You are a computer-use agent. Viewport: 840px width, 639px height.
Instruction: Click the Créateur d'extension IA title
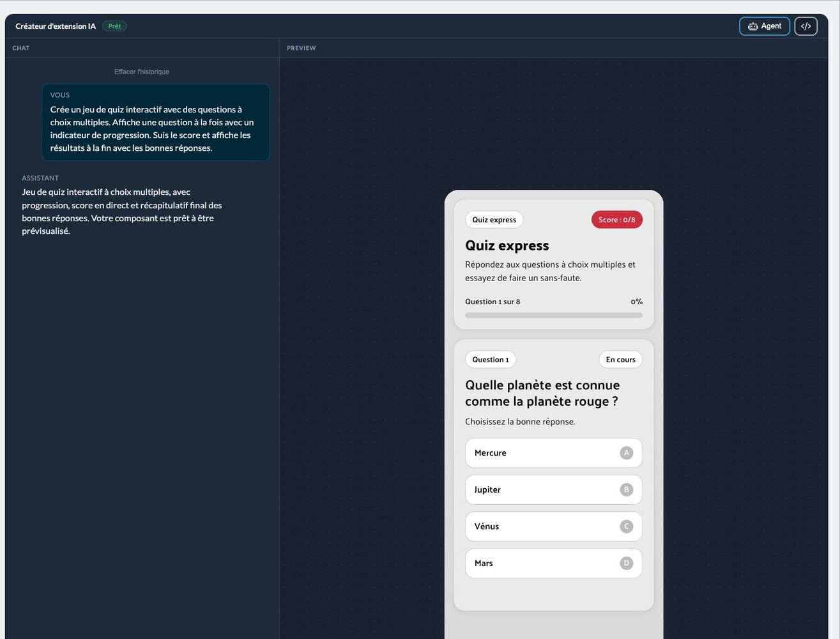pos(56,26)
